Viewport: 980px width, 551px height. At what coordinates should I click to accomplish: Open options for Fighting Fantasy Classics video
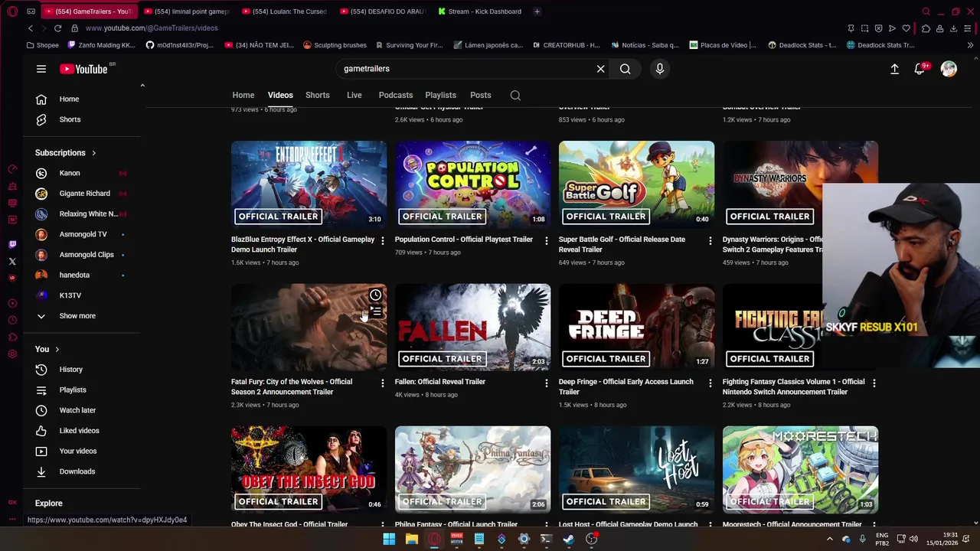pos(874,383)
